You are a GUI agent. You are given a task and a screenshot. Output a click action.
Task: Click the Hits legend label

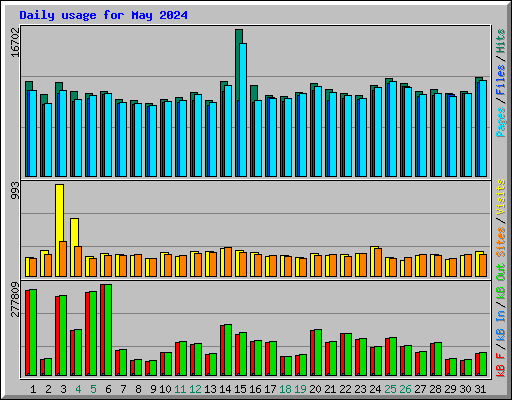[501, 41]
